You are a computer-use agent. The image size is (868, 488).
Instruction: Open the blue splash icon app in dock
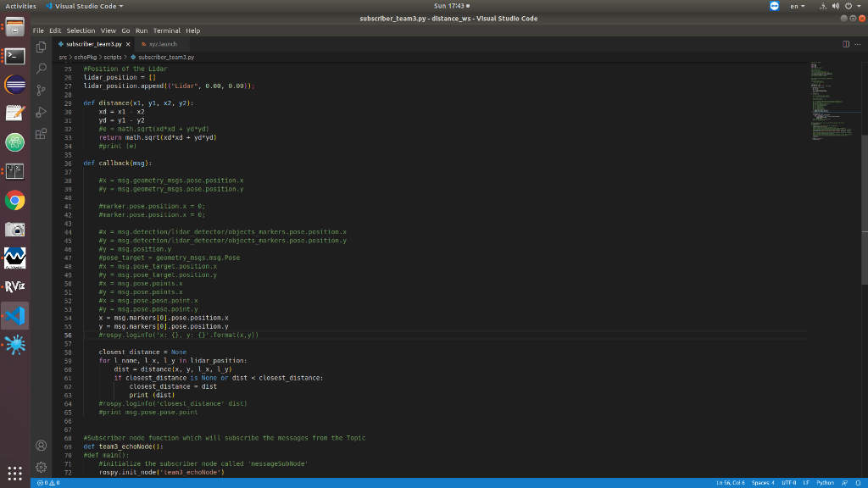coord(15,345)
